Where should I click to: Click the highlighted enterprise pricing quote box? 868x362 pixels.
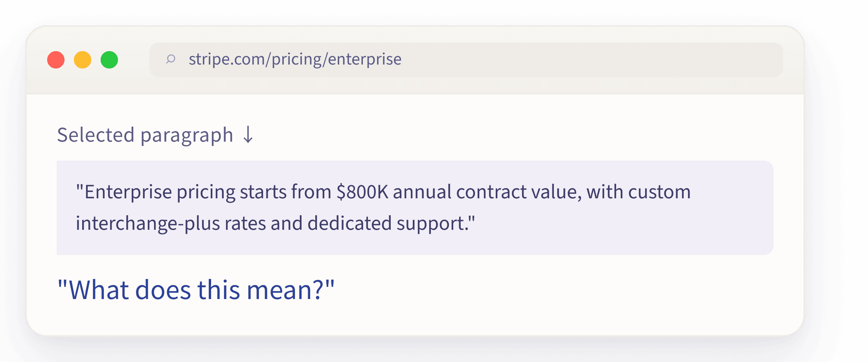[415, 207]
